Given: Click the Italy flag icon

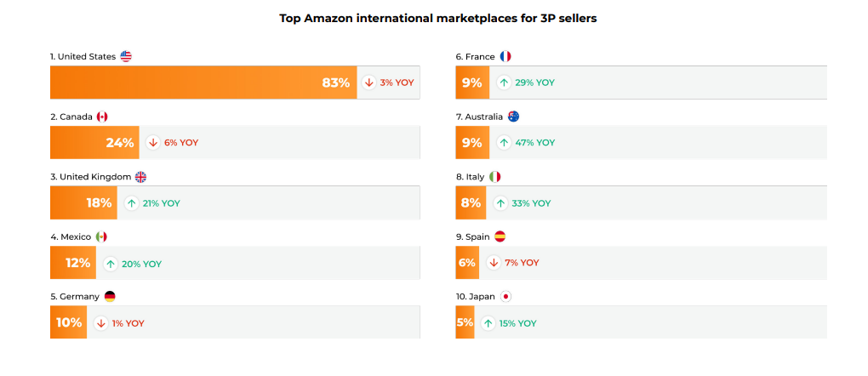Looking at the screenshot, I should tap(495, 177).
